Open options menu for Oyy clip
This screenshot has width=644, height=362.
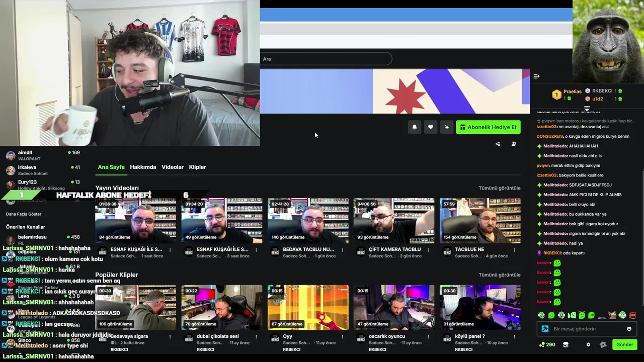tap(342, 337)
